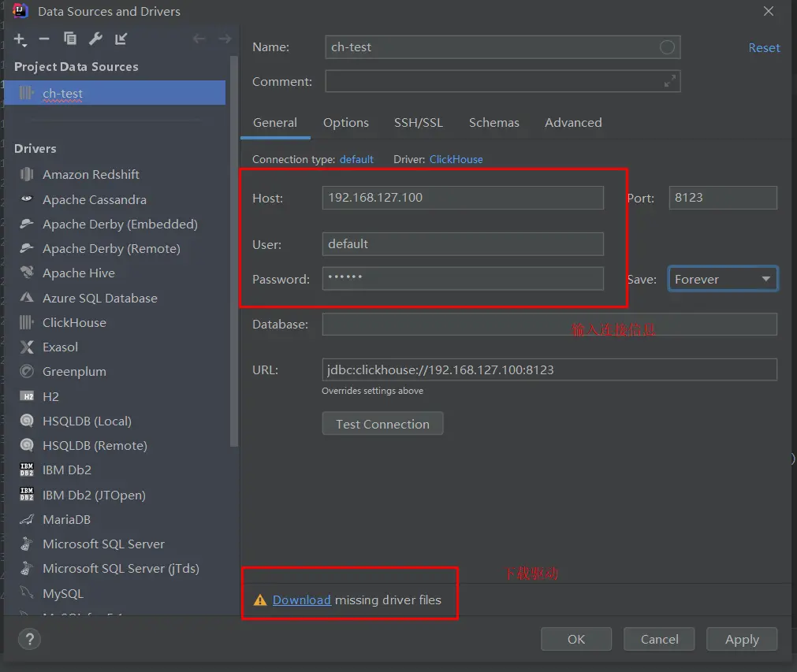The image size is (797, 672).
Task: Focus the URL field with the jdbc address
Action: (549, 369)
